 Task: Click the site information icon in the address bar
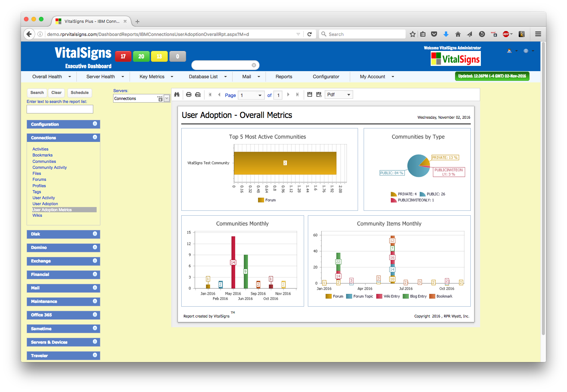pos(40,34)
